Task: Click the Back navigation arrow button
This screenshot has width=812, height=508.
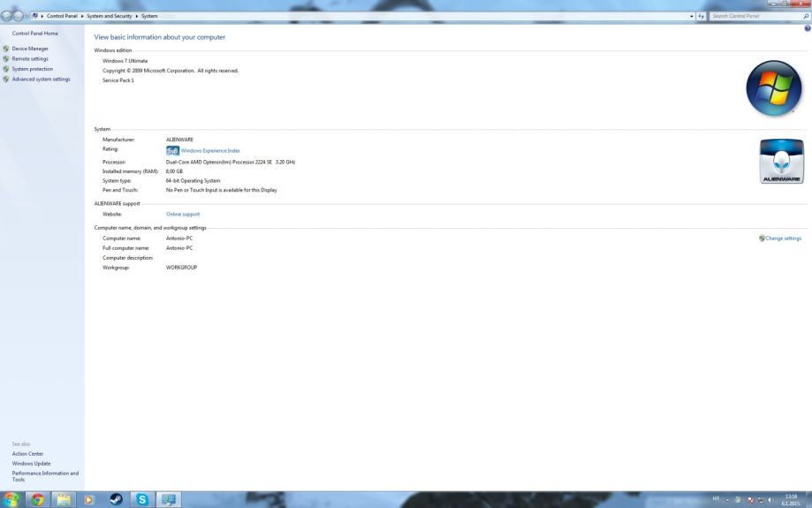Action: coord(6,16)
